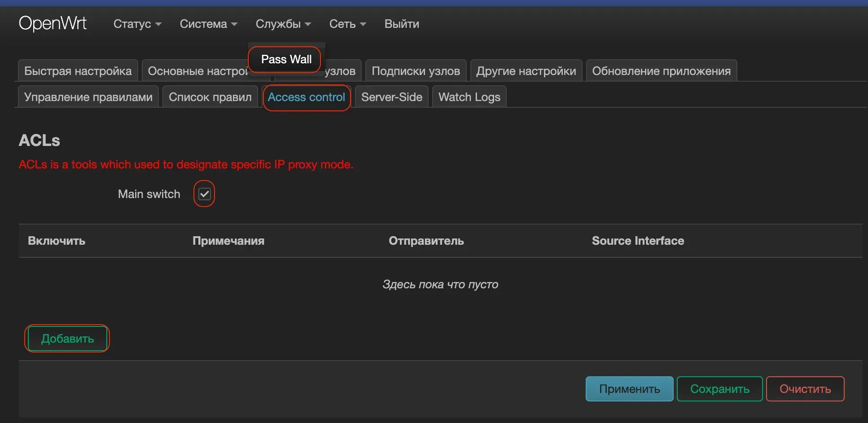Click the Применить button
The image size is (868, 423).
coord(629,389)
